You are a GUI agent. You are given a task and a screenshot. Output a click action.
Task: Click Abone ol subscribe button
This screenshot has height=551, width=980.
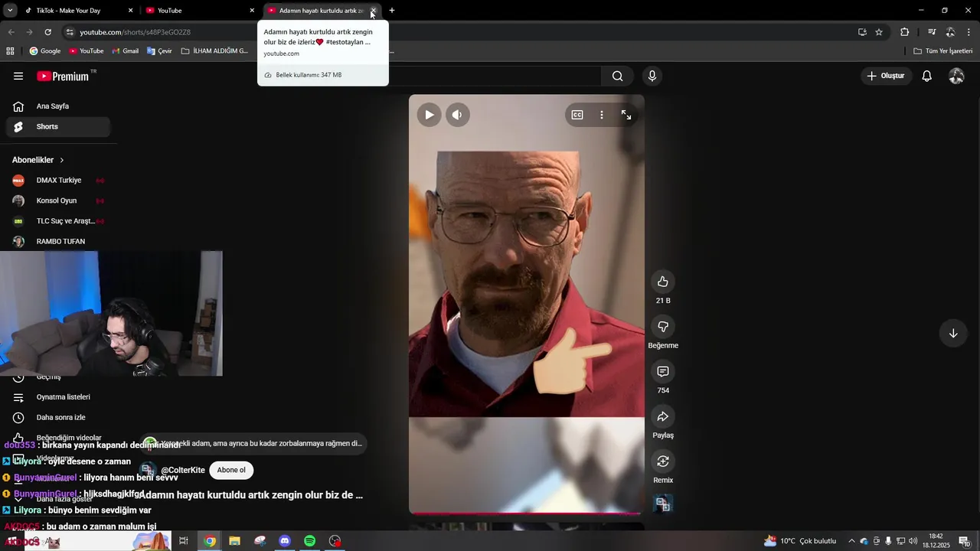coord(231,470)
